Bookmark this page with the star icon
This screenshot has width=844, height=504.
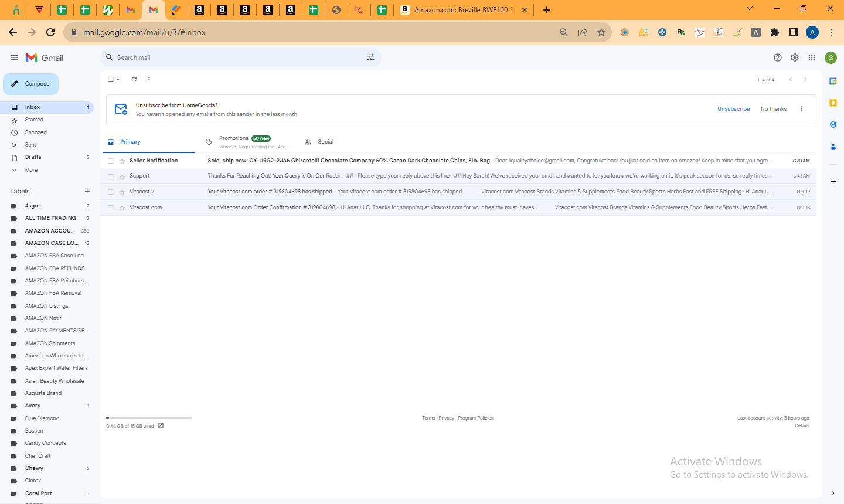pyautogui.click(x=601, y=32)
